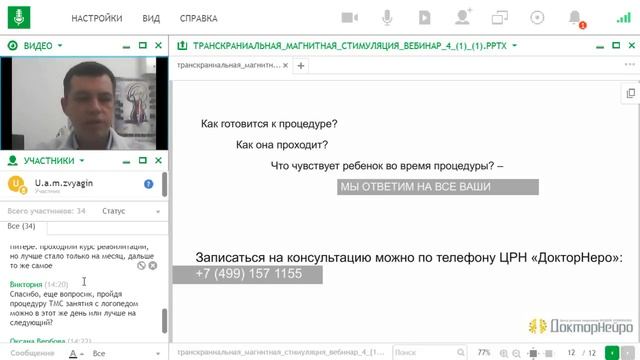The image size is (640, 360).
Task: Zoom out of the presentation
Action: tap(516, 353)
